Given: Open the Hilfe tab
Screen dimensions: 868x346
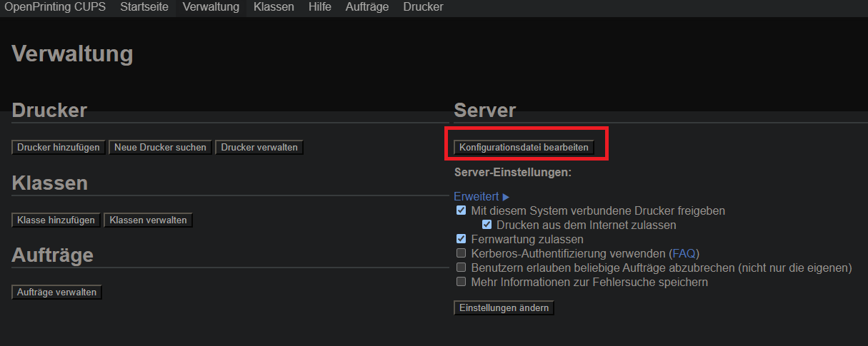Looking at the screenshot, I should click(319, 7).
